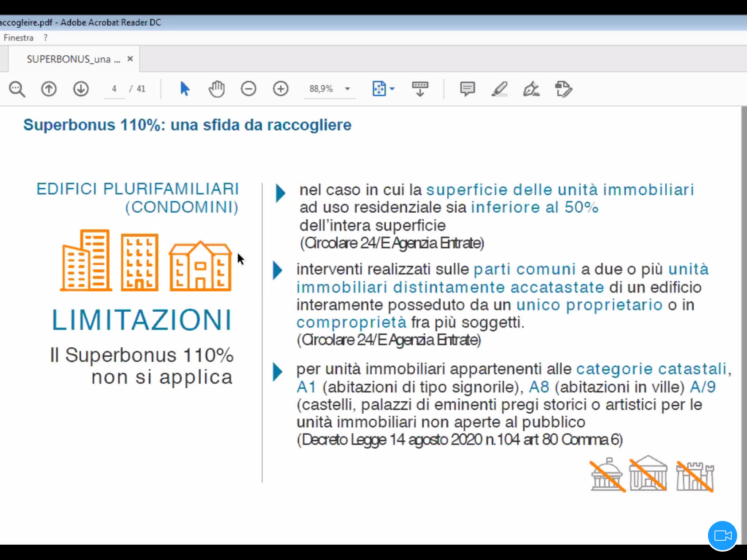The image size is (747, 560).
Task: Close the SUPERBONUS_una tab
Action: pos(130,59)
